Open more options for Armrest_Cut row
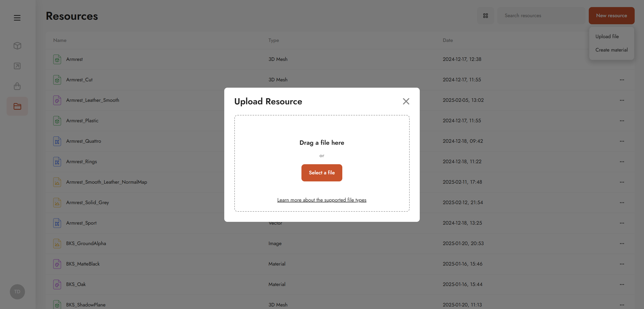This screenshot has height=309, width=644. coord(622,80)
